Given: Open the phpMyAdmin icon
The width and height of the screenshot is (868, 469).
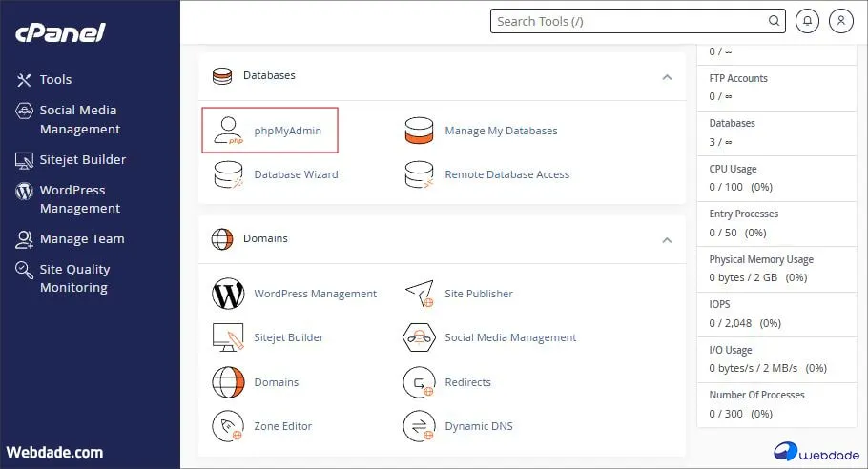Looking at the screenshot, I should coord(229,131).
